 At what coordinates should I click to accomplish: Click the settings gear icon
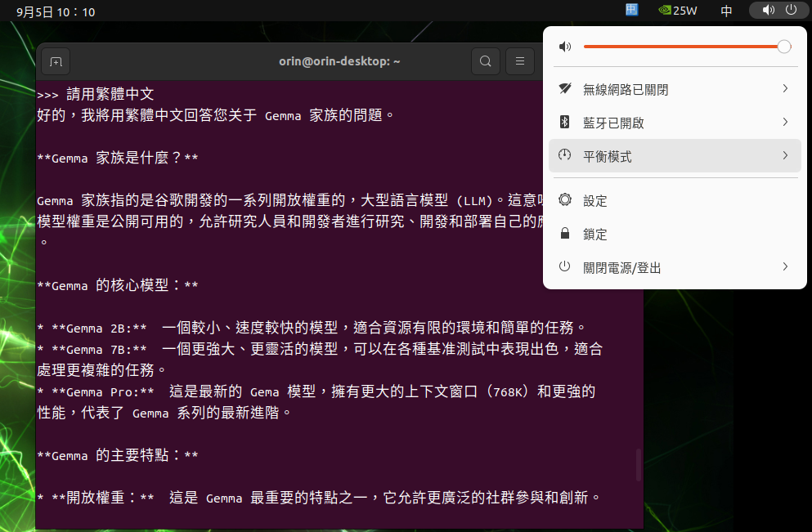pyautogui.click(x=565, y=199)
